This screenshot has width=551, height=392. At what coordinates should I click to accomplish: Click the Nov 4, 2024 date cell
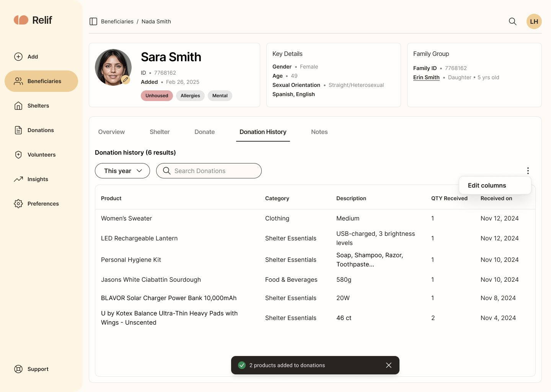tap(498, 318)
